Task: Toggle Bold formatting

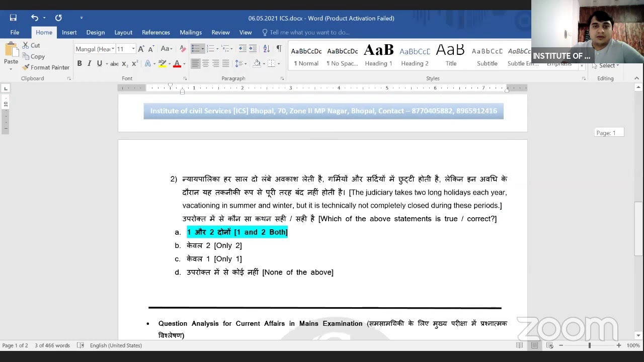Action: pyautogui.click(x=79, y=63)
